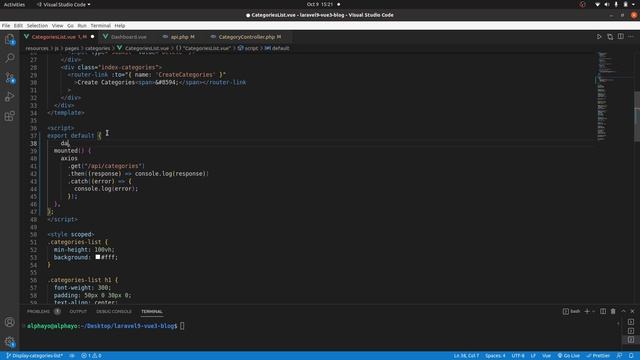The image size is (640, 360).
Task: Click the unsaved dot on CategoriesList.vue tab
Action: point(93,37)
